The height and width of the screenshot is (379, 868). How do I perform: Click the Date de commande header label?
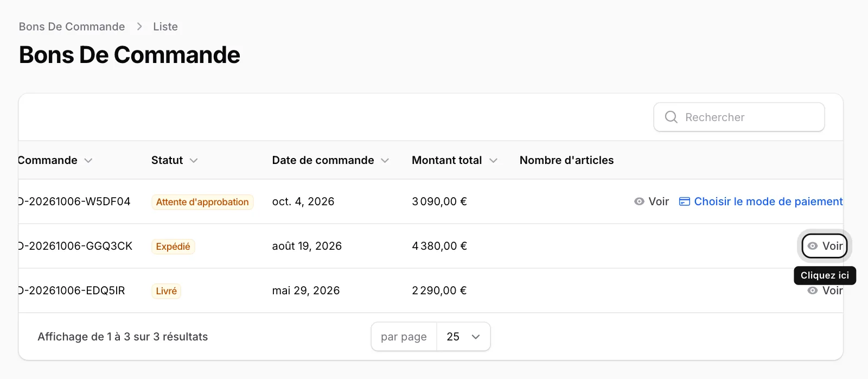pyautogui.click(x=323, y=160)
